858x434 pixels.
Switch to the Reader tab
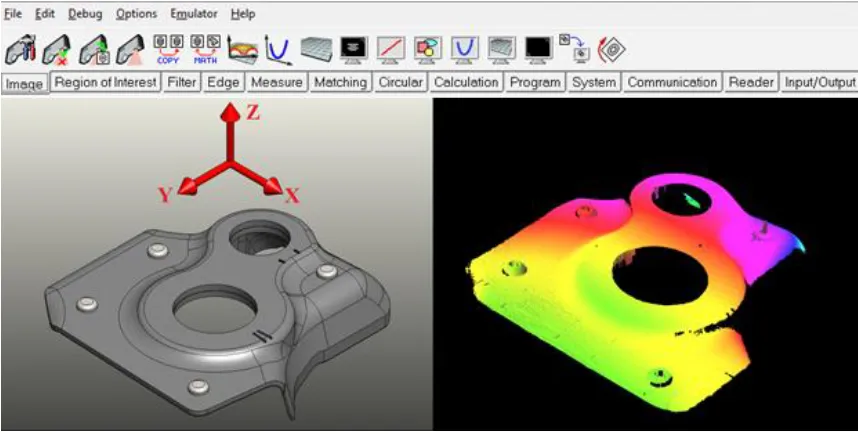coord(751,82)
